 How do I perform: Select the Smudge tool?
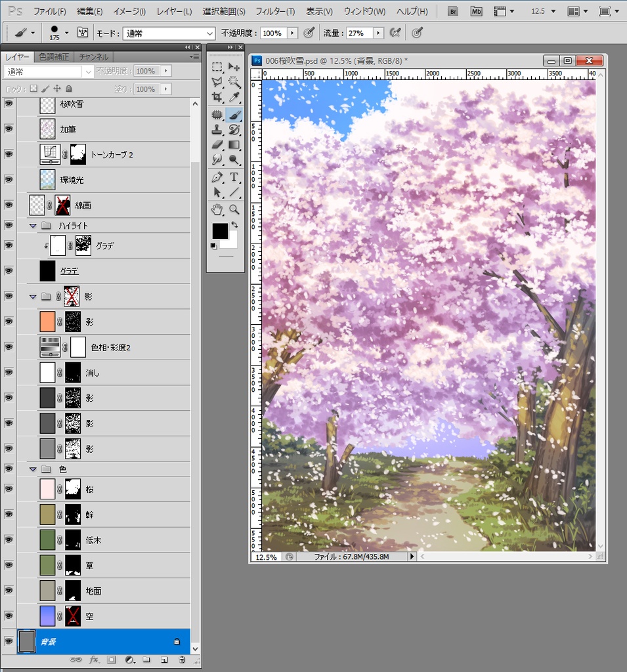pyautogui.click(x=217, y=159)
